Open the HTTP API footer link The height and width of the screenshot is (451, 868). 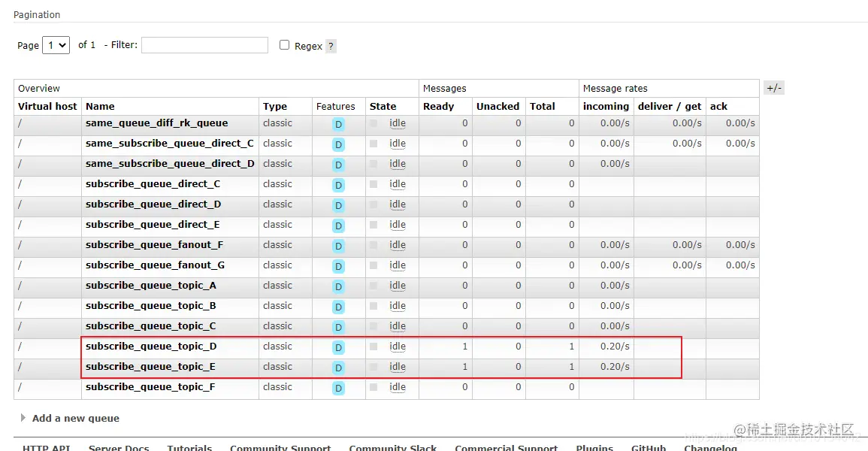pyautogui.click(x=47, y=447)
